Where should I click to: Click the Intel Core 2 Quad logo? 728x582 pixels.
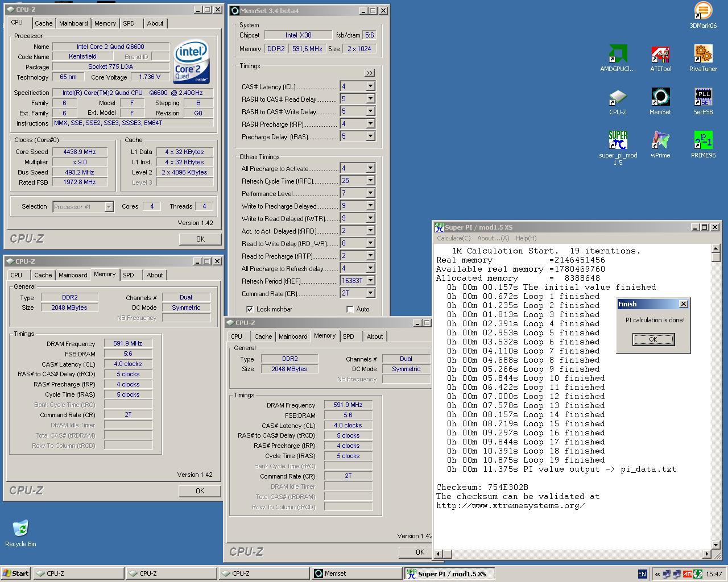(192, 61)
